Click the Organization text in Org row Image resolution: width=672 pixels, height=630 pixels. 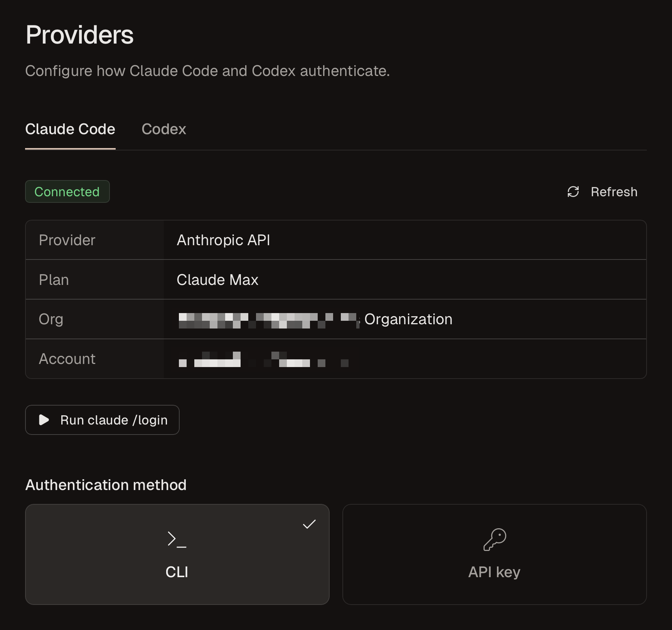[x=408, y=319]
